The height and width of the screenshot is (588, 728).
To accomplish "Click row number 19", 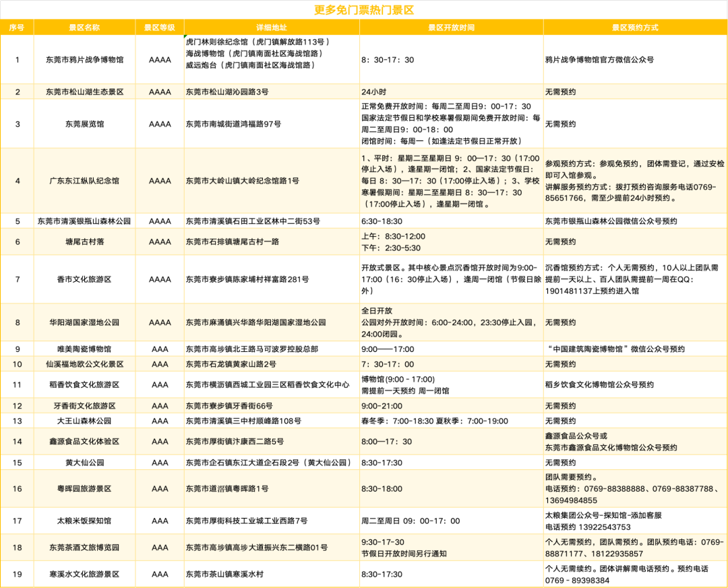I will click(x=17, y=574).
